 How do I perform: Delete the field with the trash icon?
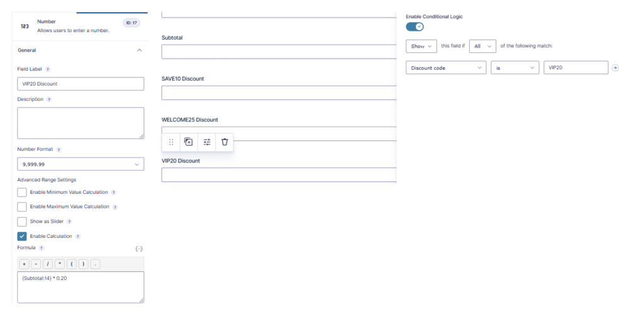pyautogui.click(x=225, y=142)
